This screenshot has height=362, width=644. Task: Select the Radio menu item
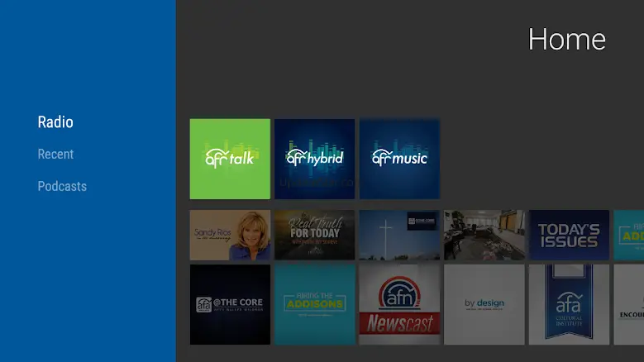click(x=55, y=121)
